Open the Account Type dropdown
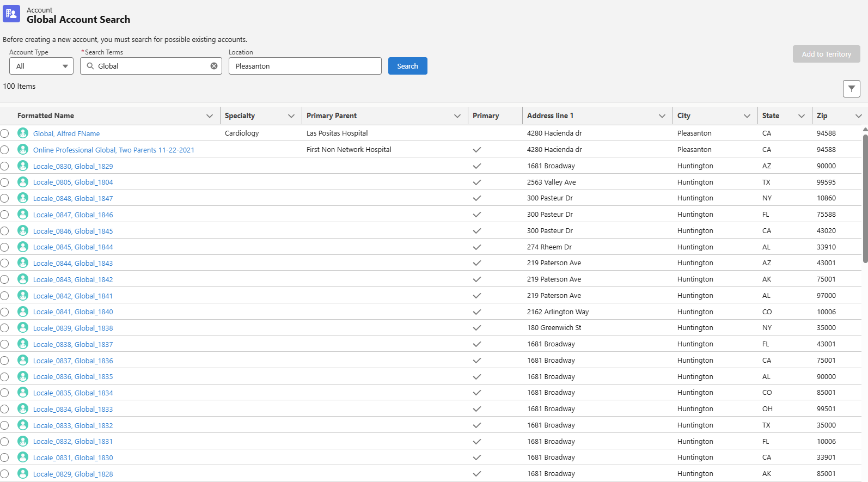 pos(41,66)
